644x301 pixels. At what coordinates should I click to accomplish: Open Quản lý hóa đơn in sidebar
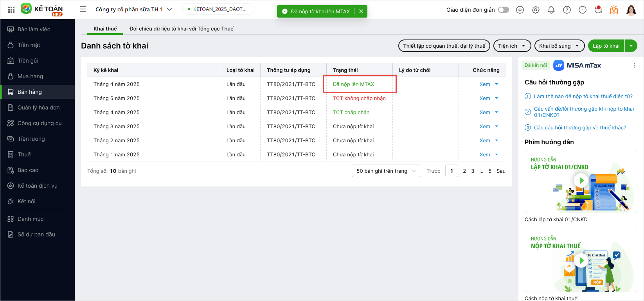click(38, 107)
